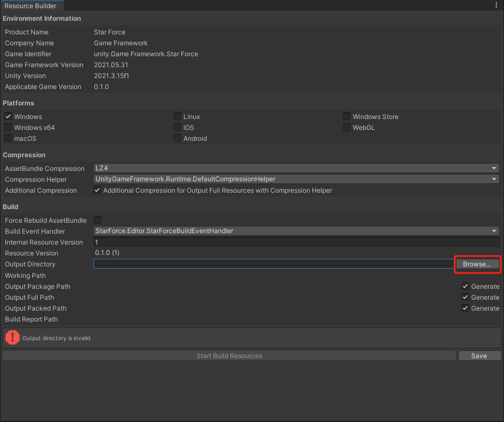Disable Additional Compression for output resources
The height and width of the screenshot is (422, 504).
coord(97,190)
